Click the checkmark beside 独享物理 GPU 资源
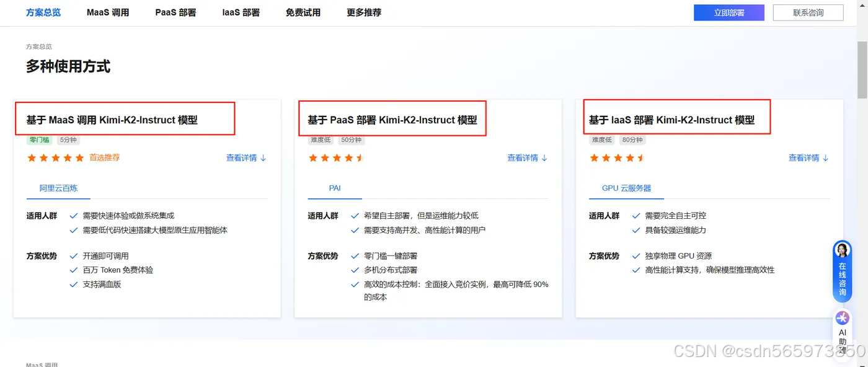The height and width of the screenshot is (367, 868). coord(636,255)
